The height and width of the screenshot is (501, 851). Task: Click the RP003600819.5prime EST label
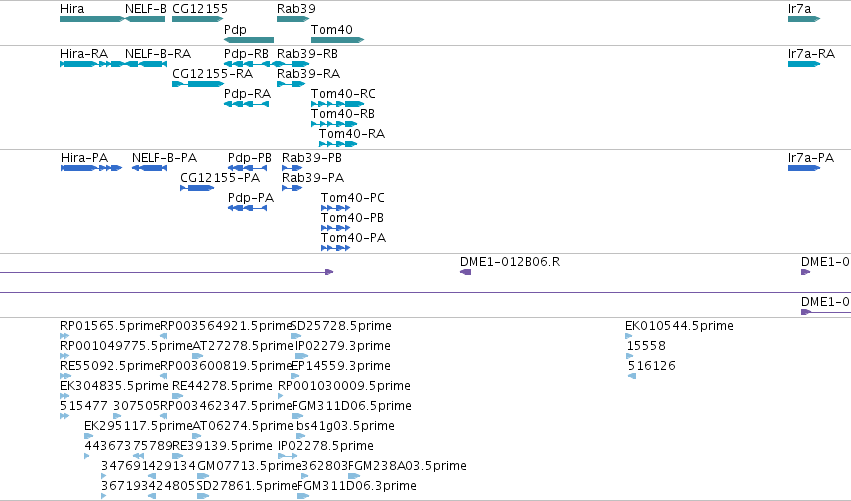227,366
